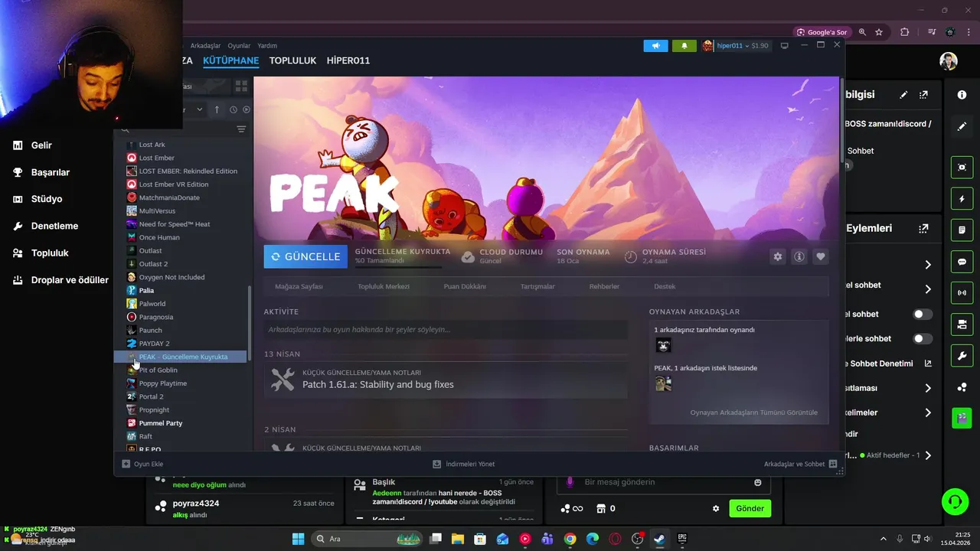
Task: Expand the '...el sohbet' chevron row
Action: 928,289
